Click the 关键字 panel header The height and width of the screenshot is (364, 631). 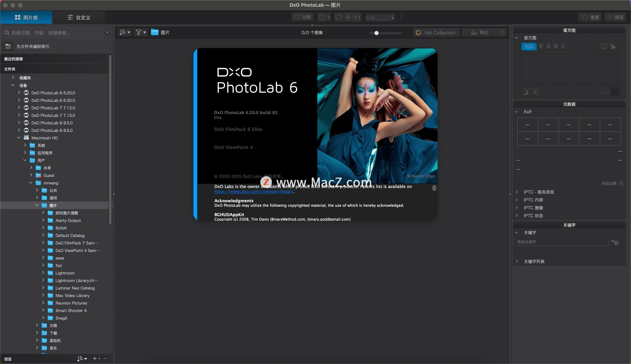point(569,225)
